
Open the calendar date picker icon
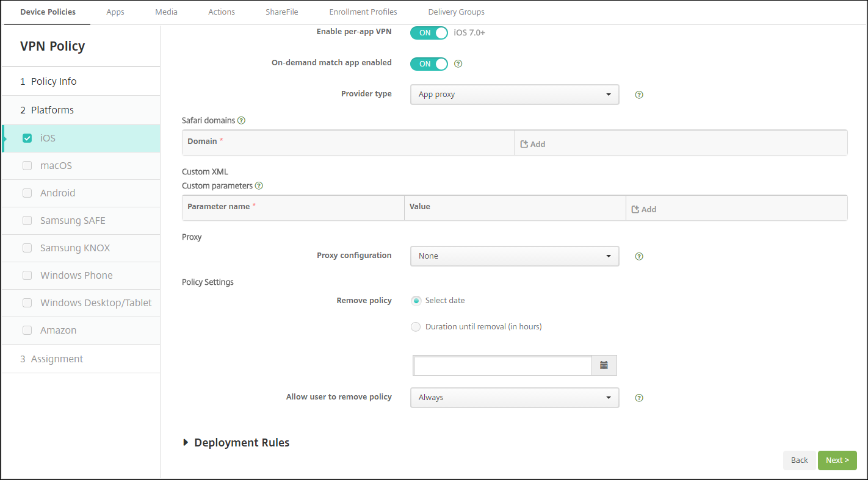pos(604,365)
